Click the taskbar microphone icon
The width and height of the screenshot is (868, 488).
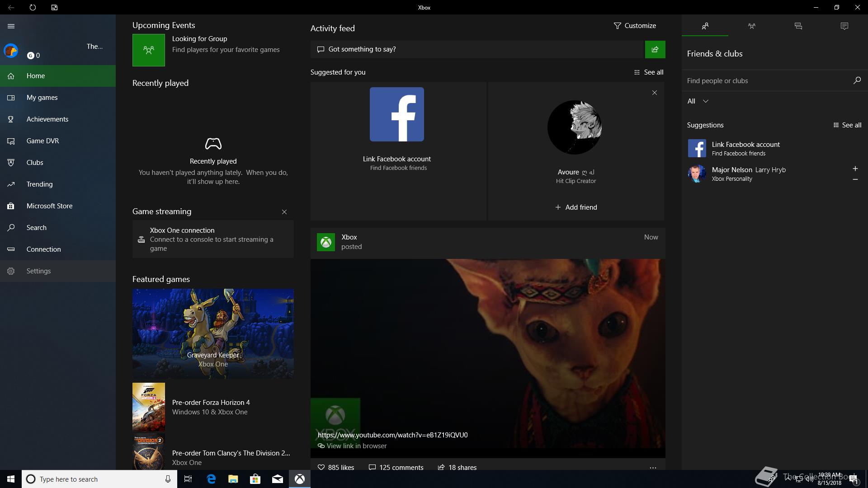(168, 479)
